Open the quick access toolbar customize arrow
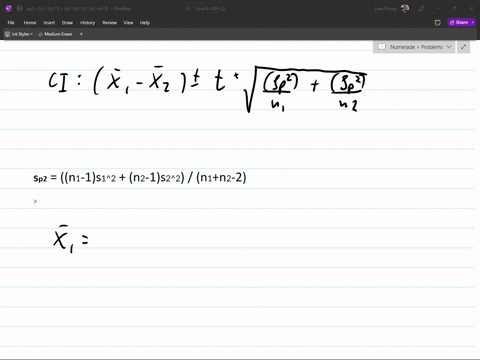This screenshot has width=480, height=360. point(81,34)
